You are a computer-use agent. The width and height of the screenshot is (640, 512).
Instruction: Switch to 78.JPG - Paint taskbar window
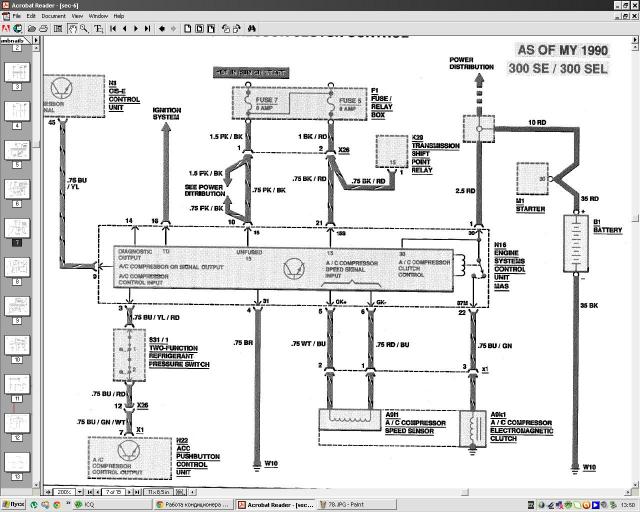click(x=357, y=505)
